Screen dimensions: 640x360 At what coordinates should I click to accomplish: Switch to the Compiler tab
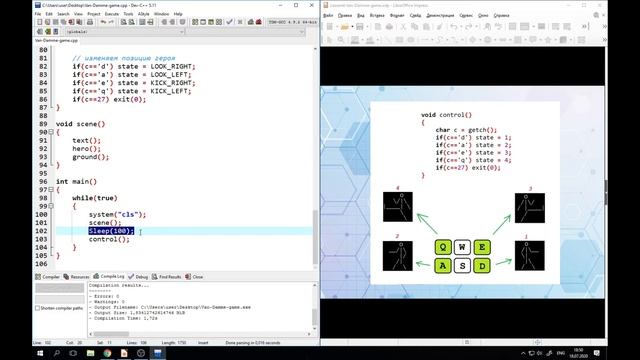(47, 277)
